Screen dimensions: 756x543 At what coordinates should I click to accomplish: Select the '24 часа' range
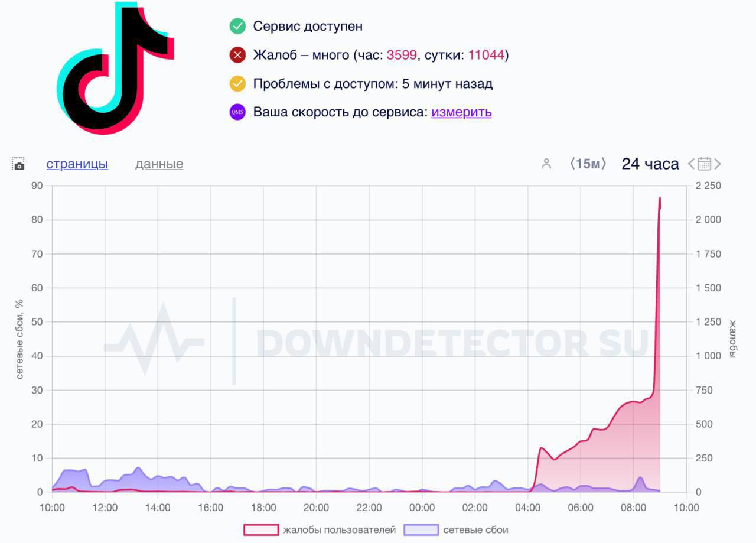(x=650, y=164)
